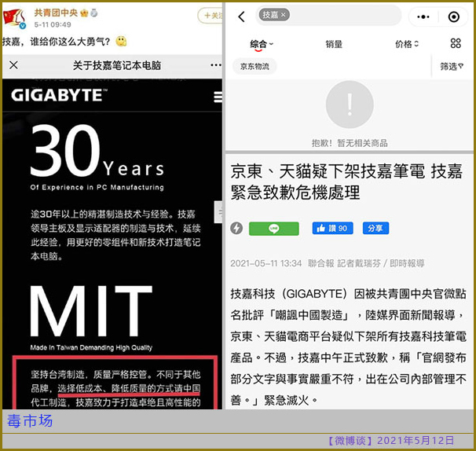This screenshot has height=451, width=476.
Task: Follow the account with +关注 button
Action: coord(210,15)
